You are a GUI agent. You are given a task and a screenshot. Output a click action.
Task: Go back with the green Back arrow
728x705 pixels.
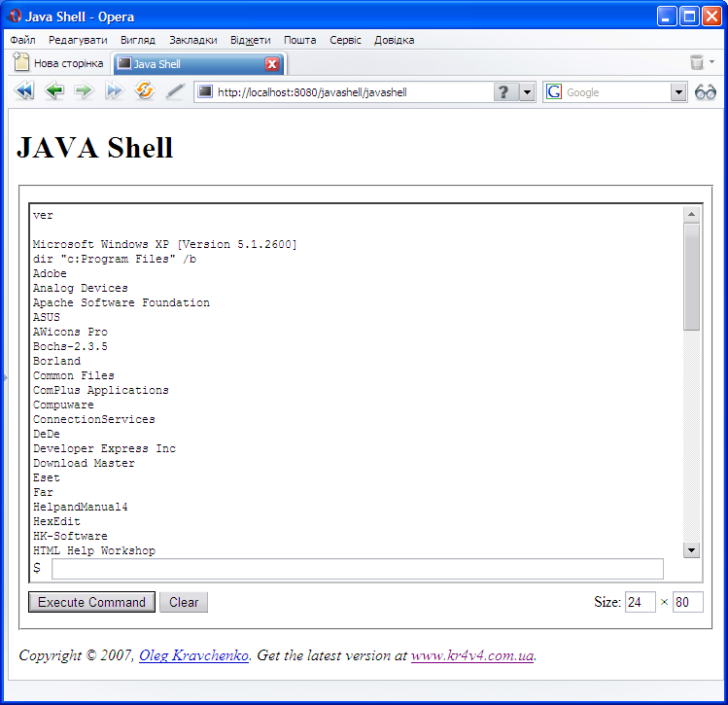point(54,91)
